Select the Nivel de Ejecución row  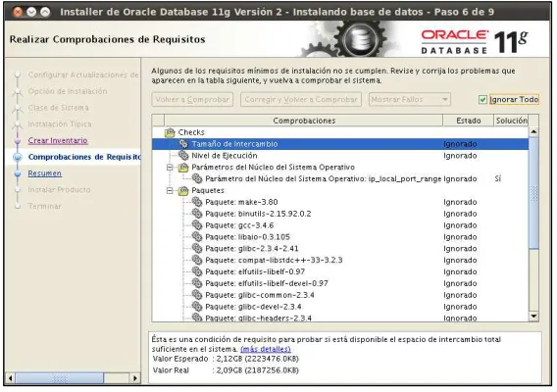coord(340,156)
